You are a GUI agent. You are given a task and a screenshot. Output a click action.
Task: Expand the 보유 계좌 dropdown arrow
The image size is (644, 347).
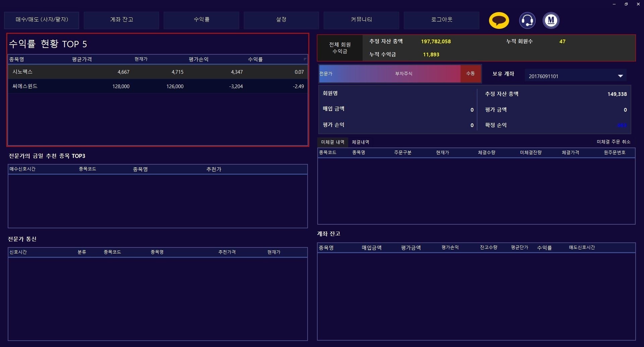620,76
